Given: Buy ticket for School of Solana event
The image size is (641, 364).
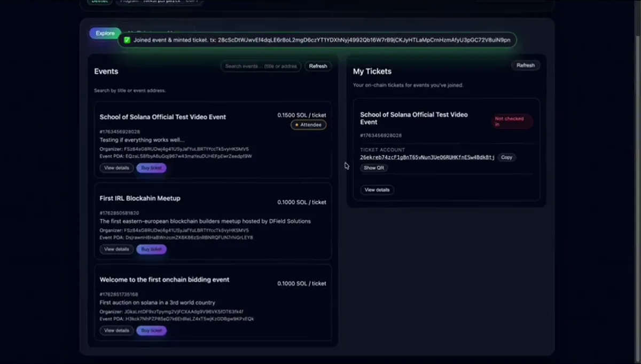Looking at the screenshot, I should [151, 168].
